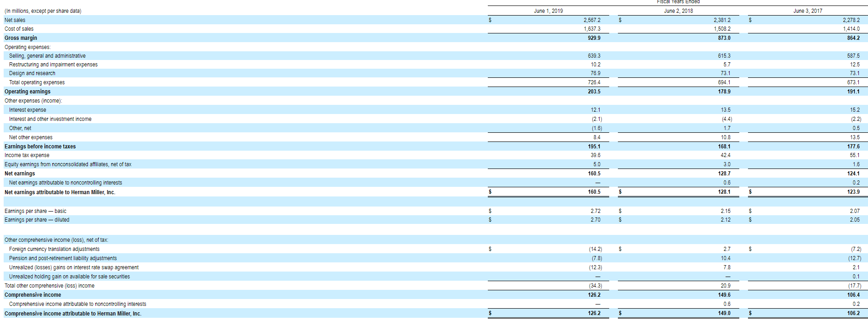
Task: Click the 128.7 net earnings value
Action: click(724, 174)
